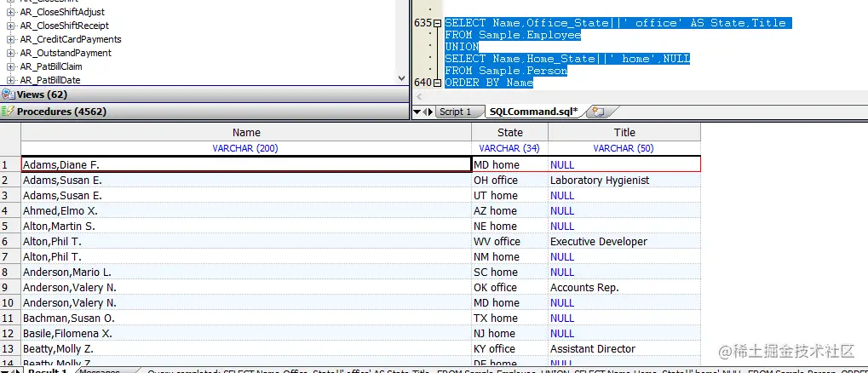Toggle code fold at line 640
Image resolution: width=868 pixels, height=373 pixels.
437,83
